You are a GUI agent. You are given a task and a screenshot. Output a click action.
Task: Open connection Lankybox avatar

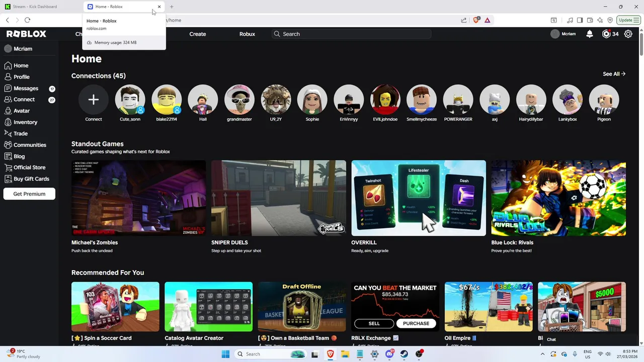(x=568, y=100)
